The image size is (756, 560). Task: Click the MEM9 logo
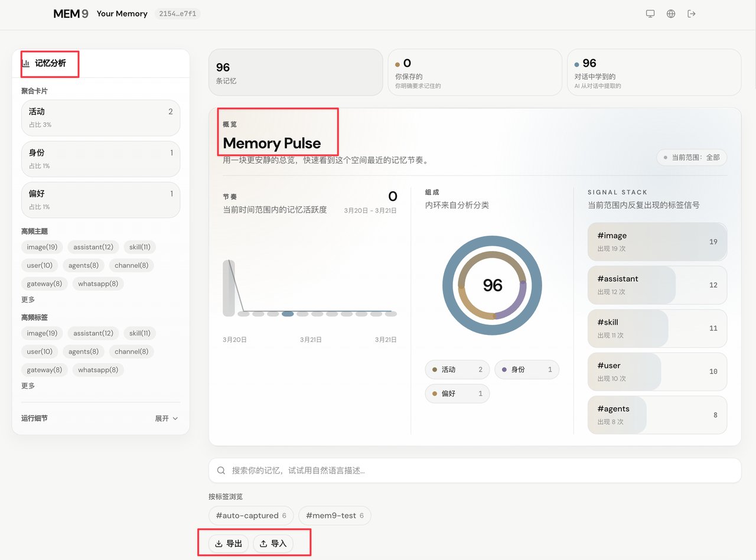[71, 14]
